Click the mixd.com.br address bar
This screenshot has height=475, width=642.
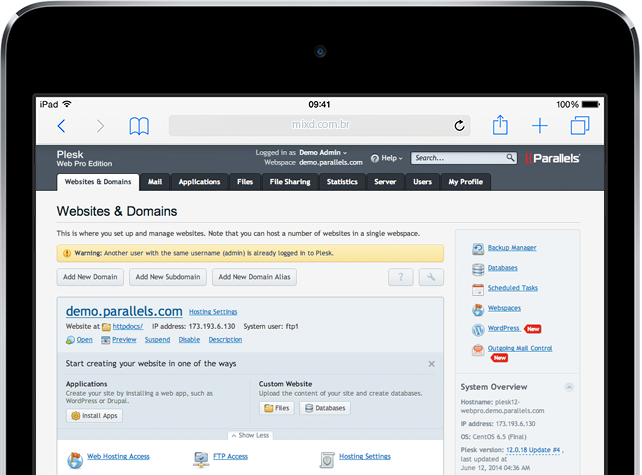click(319, 125)
